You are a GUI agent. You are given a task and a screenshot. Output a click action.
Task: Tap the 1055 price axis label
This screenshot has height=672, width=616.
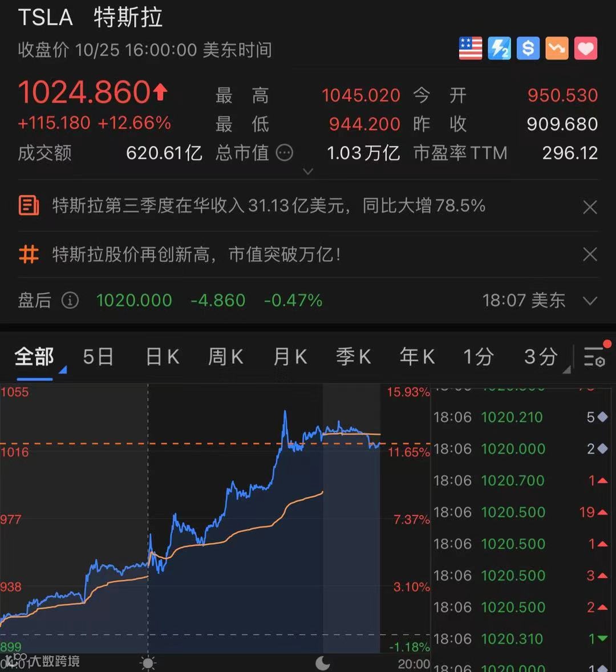(15, 392)
